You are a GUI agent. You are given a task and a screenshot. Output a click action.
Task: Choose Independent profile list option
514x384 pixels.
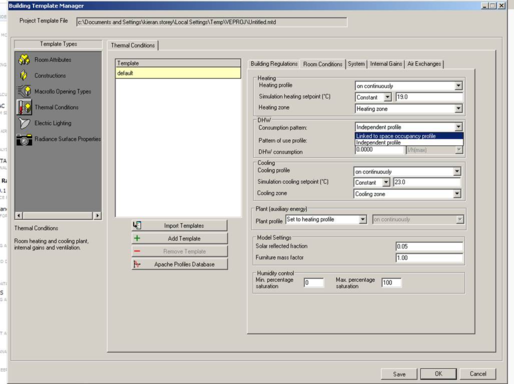point(409,142)
